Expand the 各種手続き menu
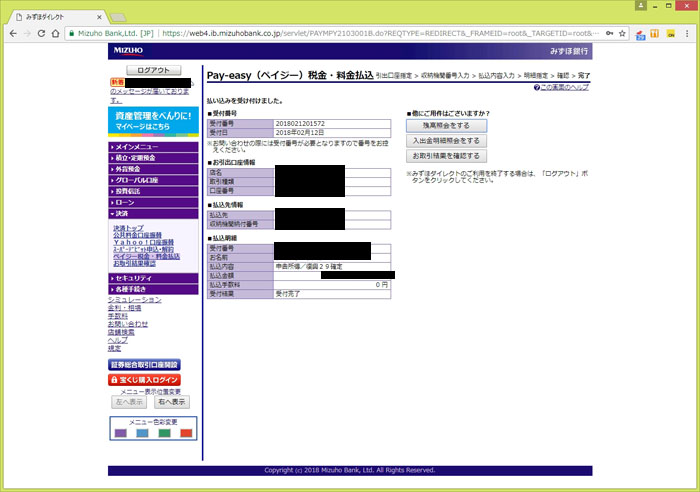 click(x=153, y=289)
